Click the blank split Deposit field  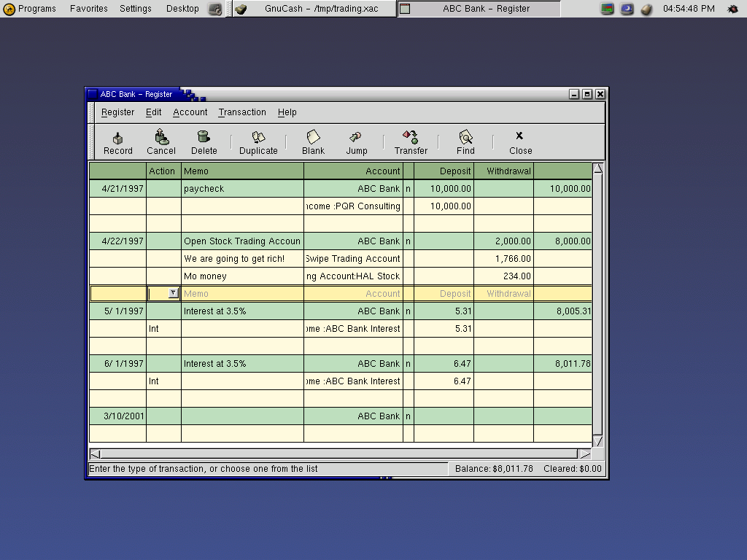[x=444, y=293]
